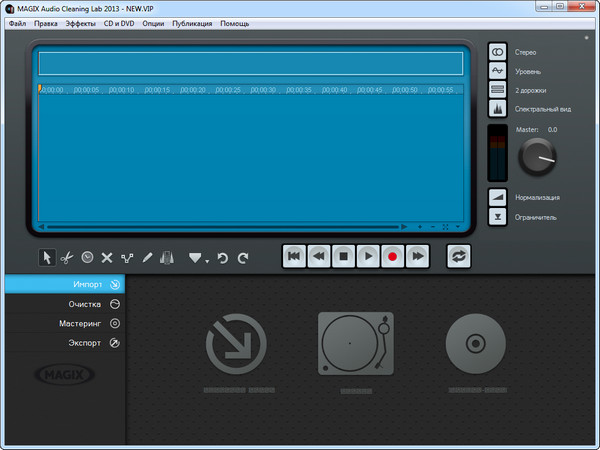Choose the clock timestretch tool

pos(87,257)
